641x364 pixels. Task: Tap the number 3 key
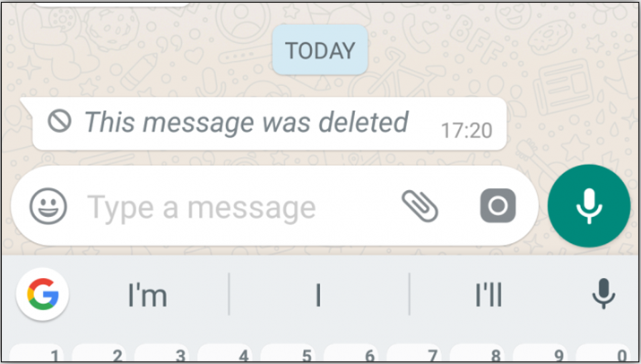[x=161, y=353]
